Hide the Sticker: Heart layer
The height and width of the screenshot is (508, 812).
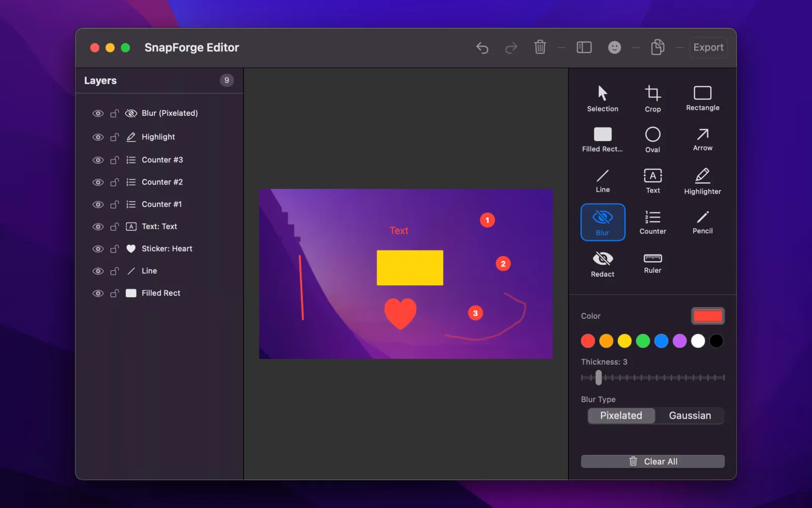tap(98, 249)
